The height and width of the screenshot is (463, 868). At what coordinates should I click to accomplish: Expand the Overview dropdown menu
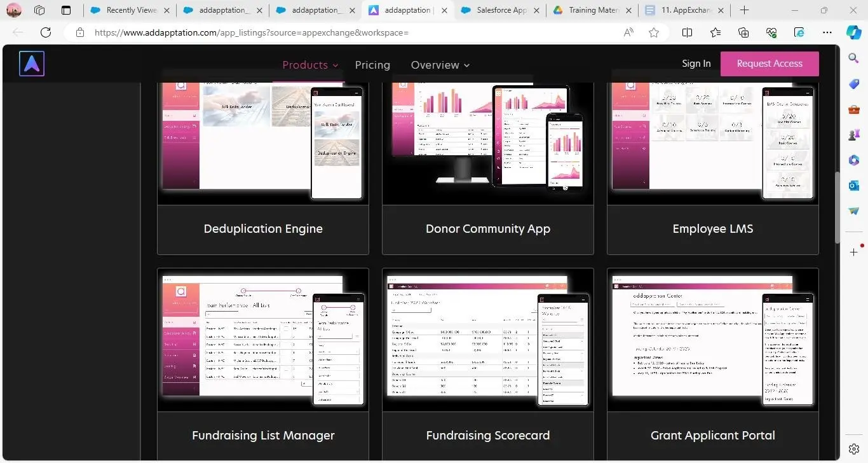[x=440, y=65]
